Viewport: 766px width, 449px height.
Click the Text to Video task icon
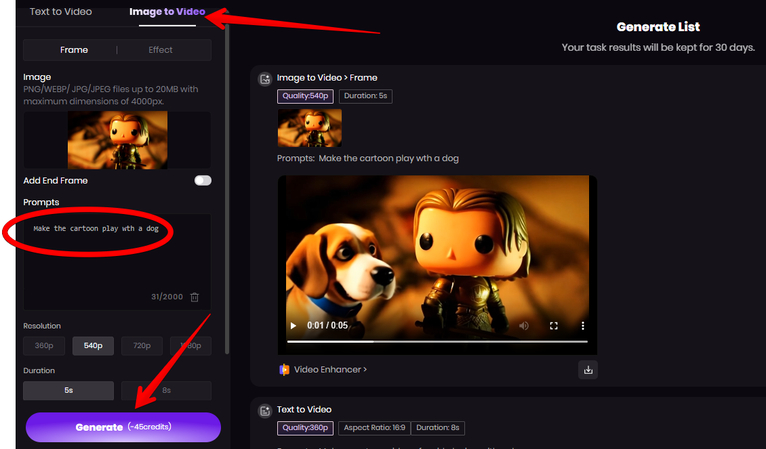pos(265,410)
